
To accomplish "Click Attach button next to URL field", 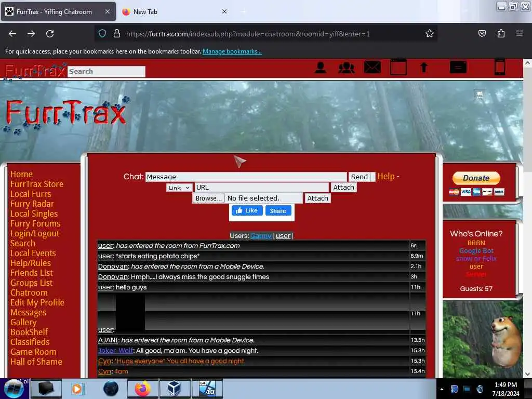I will tap(343, 187).
